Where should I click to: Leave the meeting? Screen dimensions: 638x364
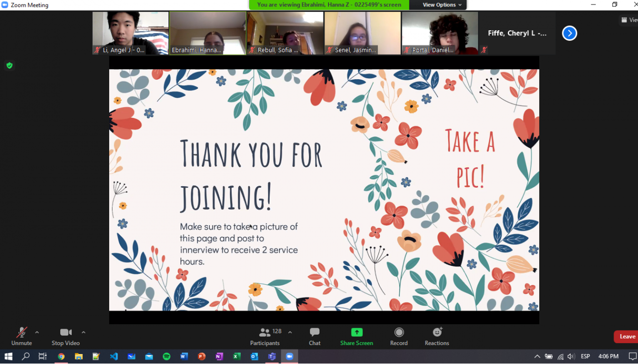pyautogui.click(x=626, y=337)
